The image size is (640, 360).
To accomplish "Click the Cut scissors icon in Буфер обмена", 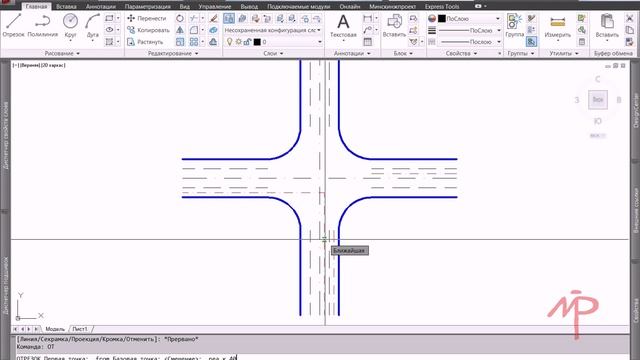I will tap(629, 18).
